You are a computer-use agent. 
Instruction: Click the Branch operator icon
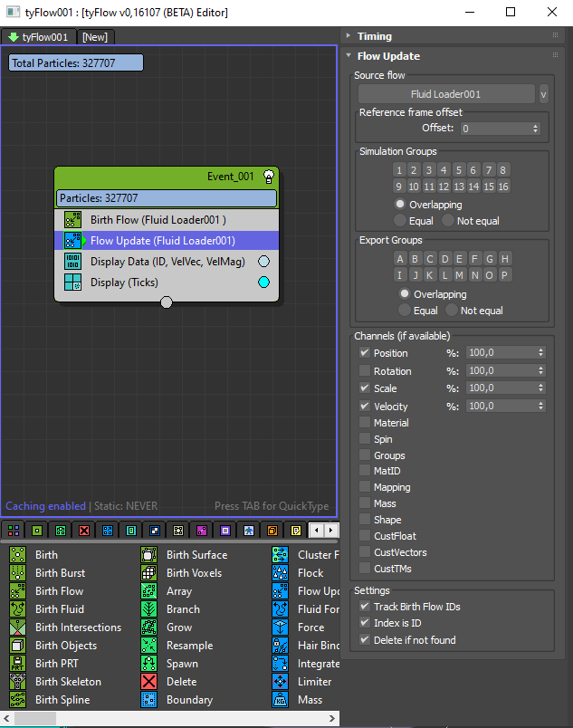click(x=149, y=609)
